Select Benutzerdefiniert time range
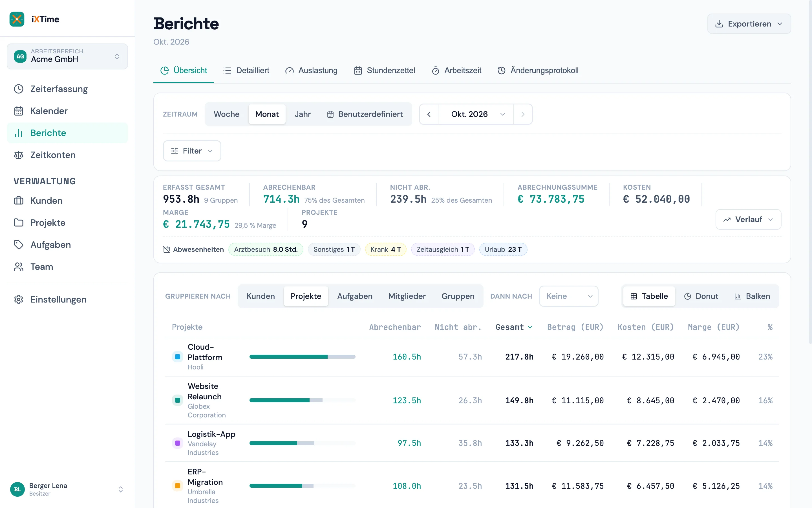812x508 pixels. 365,114
